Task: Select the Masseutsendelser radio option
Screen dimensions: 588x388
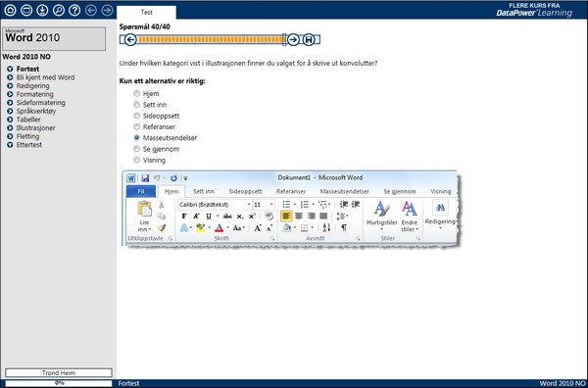Action: click(x=137, y=137)
